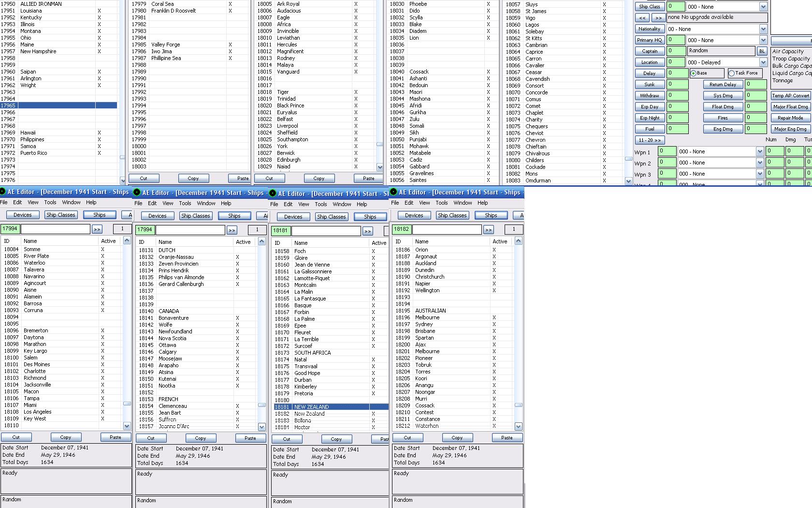Click the '>>' go button next to ID 18181
Viewport: 812px width, 508px height.
point(368,231)
